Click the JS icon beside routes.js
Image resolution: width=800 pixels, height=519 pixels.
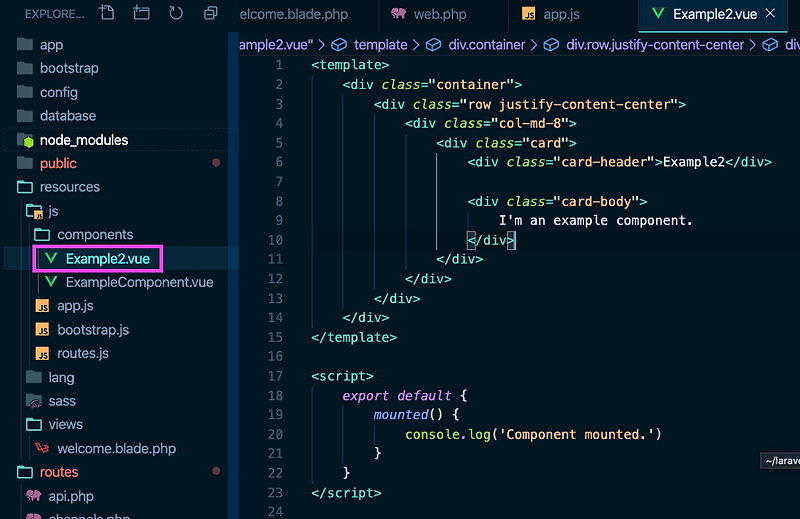42,353
